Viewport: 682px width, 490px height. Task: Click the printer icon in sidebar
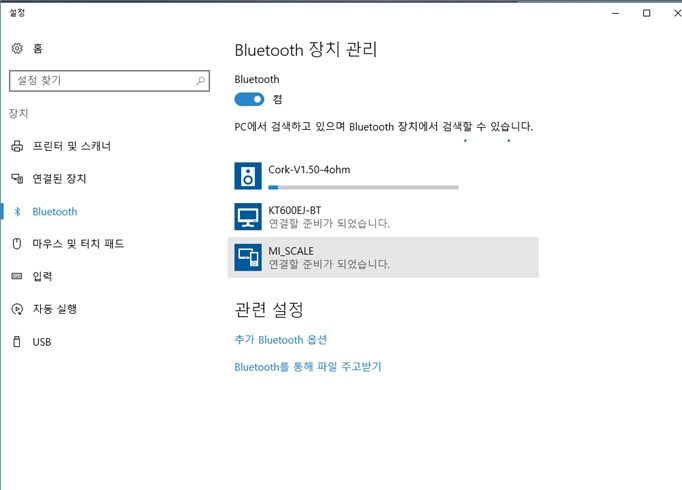pyautogui.click(x=17, y=146)
